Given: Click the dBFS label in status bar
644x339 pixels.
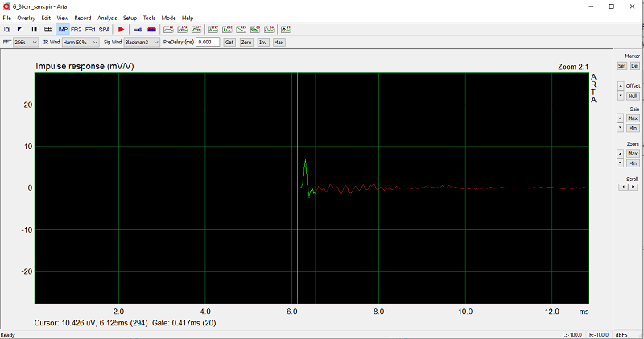Looking at the screenshot, I should click(621, 335).
